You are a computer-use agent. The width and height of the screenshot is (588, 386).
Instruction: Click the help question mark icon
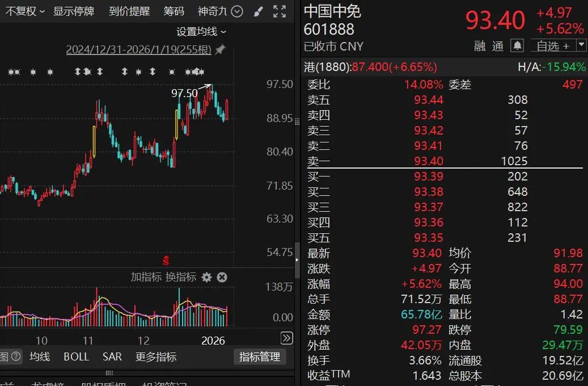(x=16, y=356)
